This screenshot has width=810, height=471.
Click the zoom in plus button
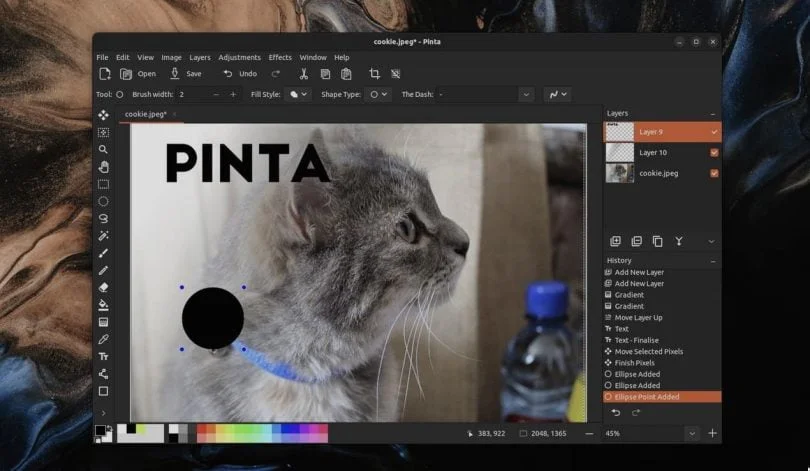pos(712,433)
